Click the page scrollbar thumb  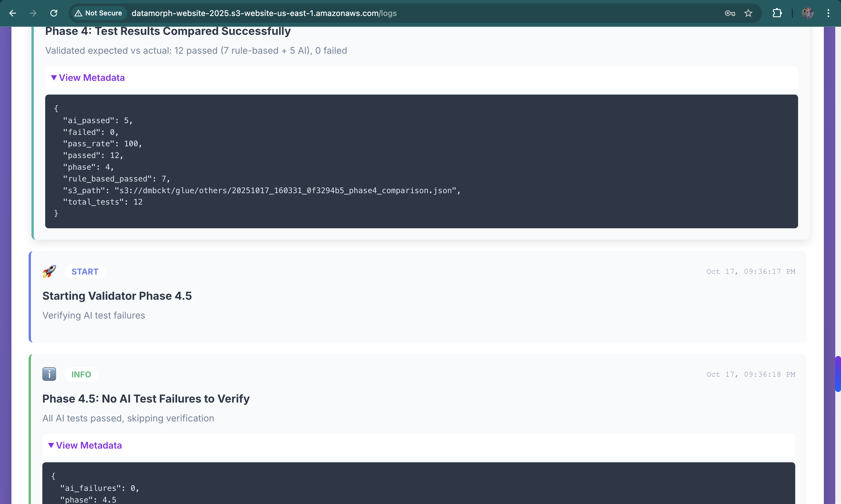[x=838, y=374]
